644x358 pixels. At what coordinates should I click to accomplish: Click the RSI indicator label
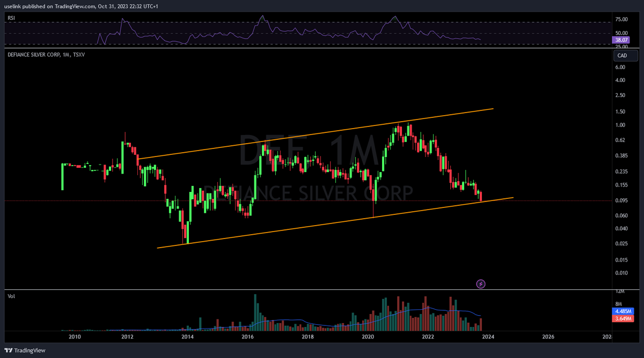coord(11,18)
